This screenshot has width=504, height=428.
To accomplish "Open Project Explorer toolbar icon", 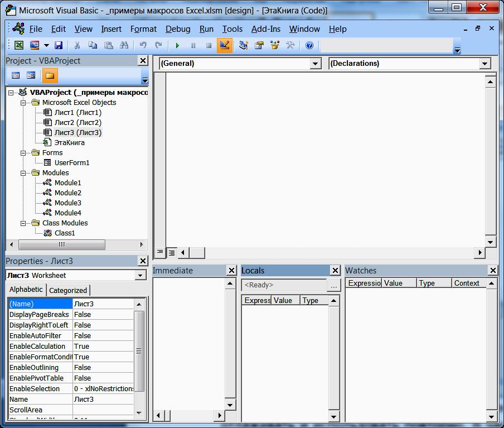I will [244, 45].
